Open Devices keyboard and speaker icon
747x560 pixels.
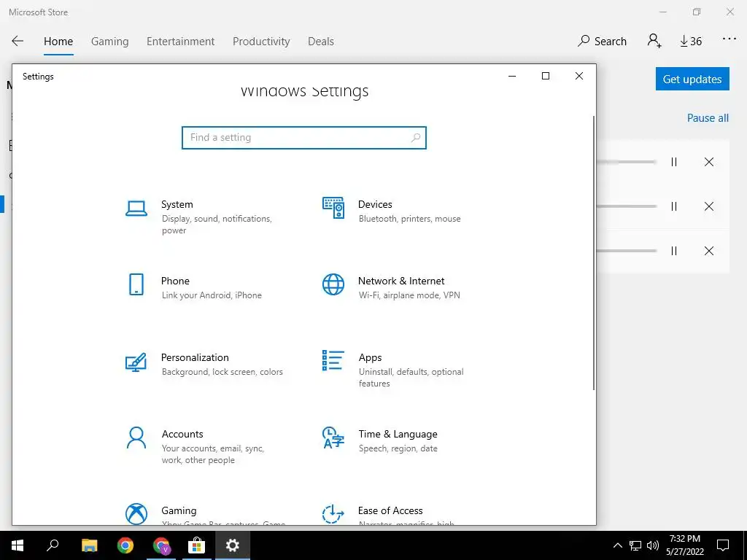click(333, 208)
